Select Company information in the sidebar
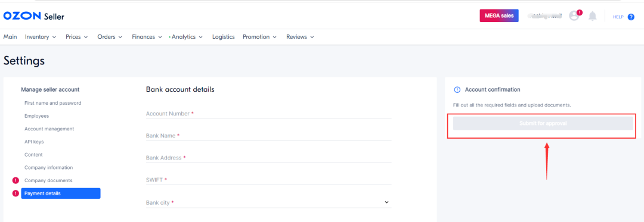 (x=48, y=167)
